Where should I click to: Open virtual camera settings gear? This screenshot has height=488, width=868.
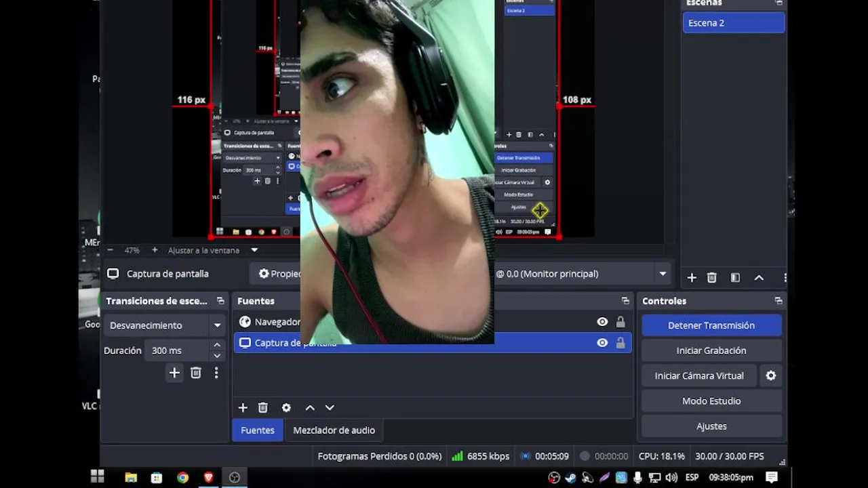click(x=771, y=375)
